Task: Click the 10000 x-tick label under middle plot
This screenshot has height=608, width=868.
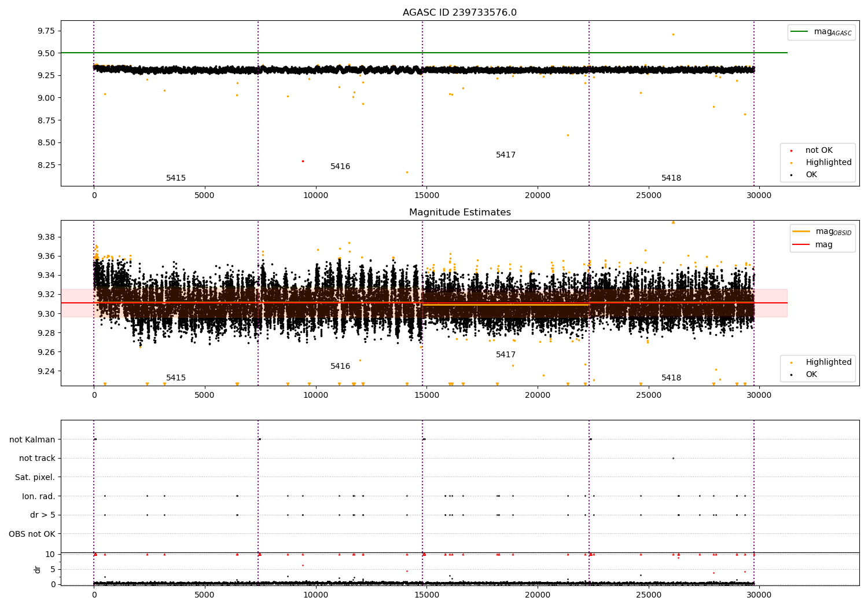Action: coord(315,395)
